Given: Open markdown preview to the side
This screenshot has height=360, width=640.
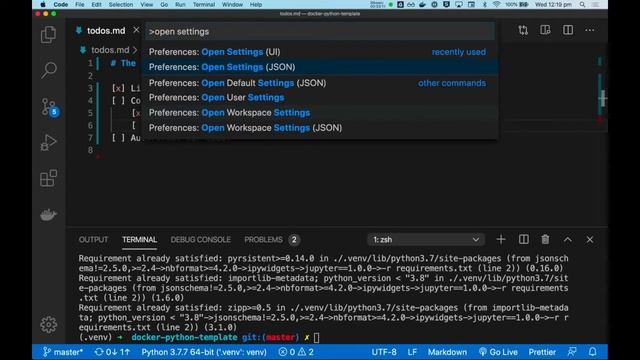Looking at the screenshot, I should point(545,30).
